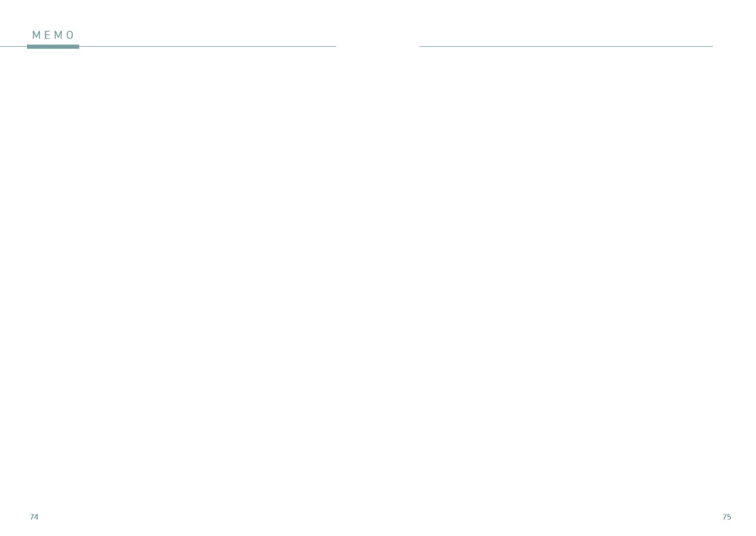The height and width of the screenshot is (536, 756).
Task: Click the middle of left page header line
Action: [180, 46]
